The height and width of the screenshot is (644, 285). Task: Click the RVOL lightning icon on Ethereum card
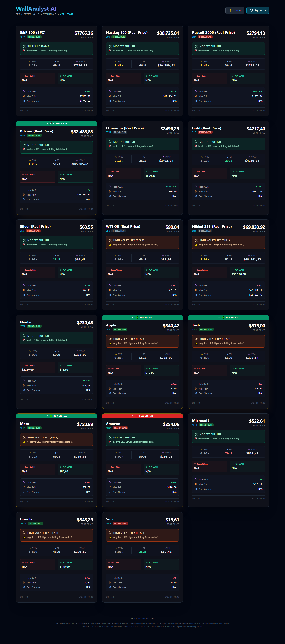tap(116, 157)
